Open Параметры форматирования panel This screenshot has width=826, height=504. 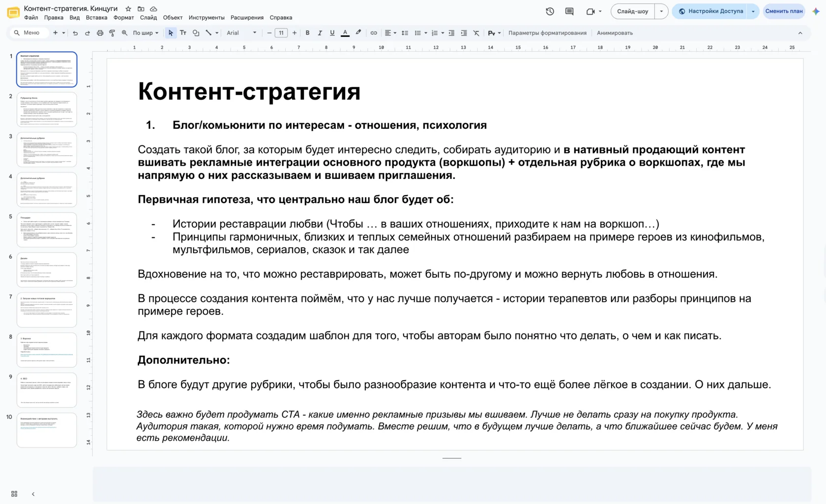pos(547,33)
